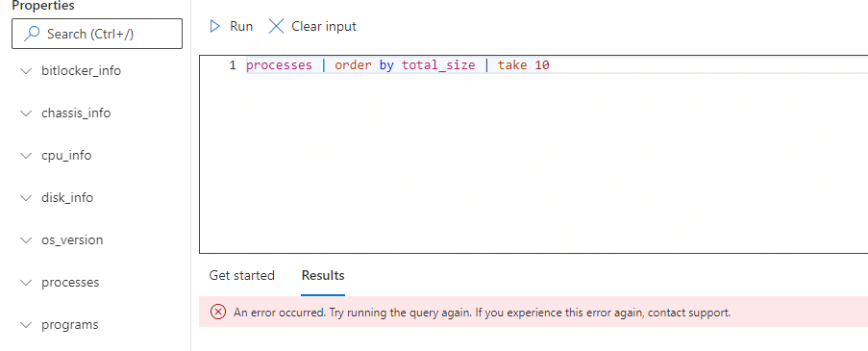This screenshot has width=868, height=351.
Task: Select the processes property label
Action: tap(70, 283)
